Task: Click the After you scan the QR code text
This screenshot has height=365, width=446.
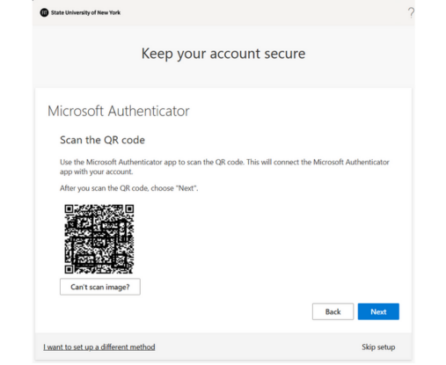Action: (129, 188)
